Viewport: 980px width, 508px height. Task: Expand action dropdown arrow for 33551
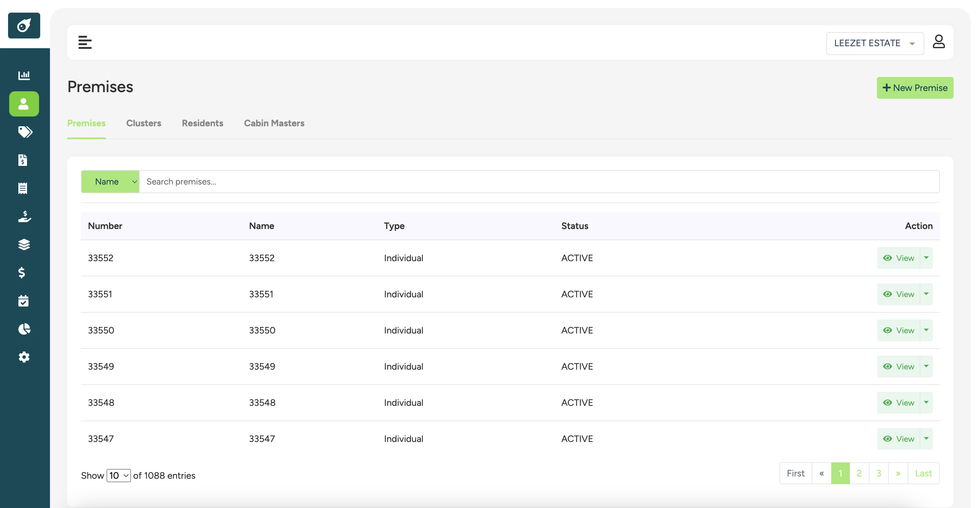pos(926,294)
